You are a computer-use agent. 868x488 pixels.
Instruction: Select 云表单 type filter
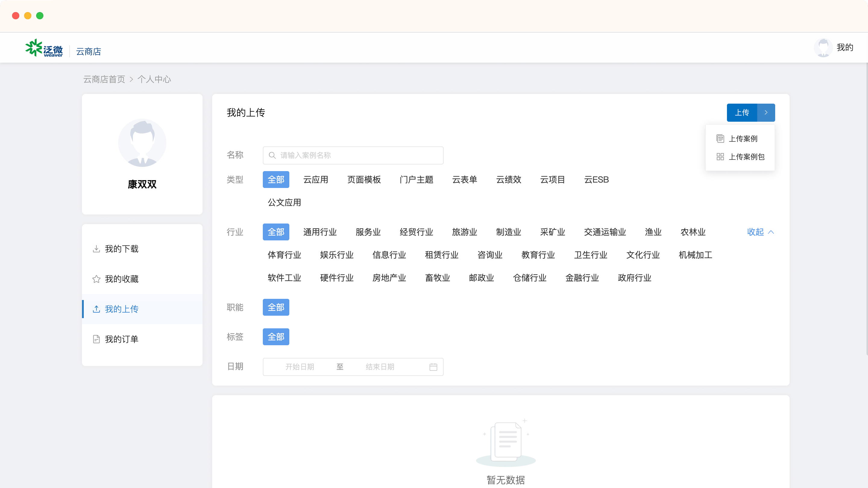pos(464,180)
